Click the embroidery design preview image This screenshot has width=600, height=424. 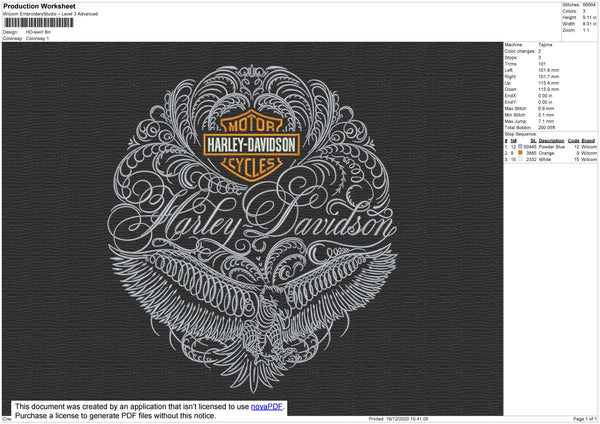point(253,229)
